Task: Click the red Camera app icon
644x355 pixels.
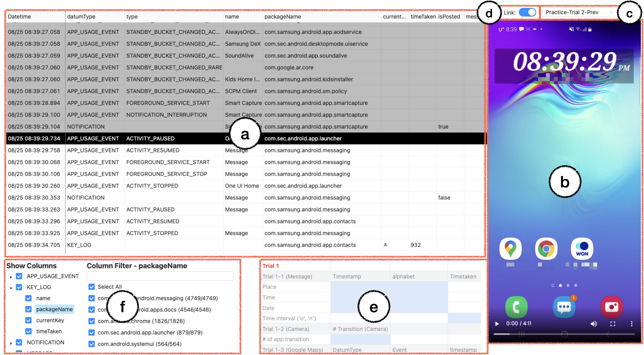Action: [x=612, y=307]
